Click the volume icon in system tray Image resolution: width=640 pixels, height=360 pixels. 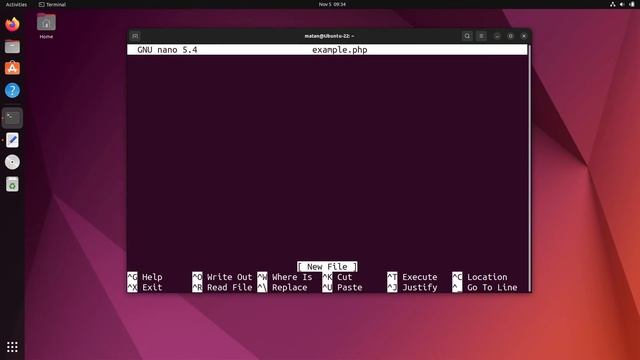(x=622, y=4)
